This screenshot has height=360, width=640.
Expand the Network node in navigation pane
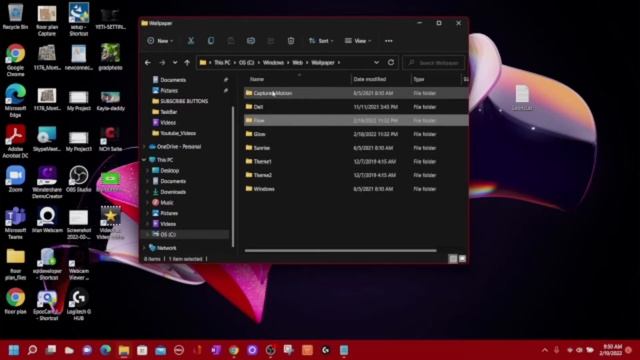144,248
